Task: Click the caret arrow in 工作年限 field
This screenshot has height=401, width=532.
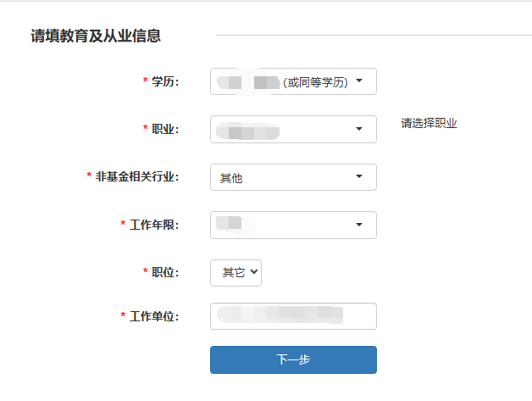Action: pyautogui.click(x=359, y=225)
